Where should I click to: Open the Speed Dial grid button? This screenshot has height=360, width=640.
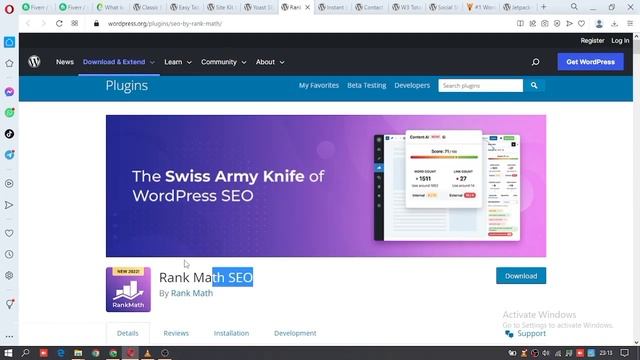click(75, 24)
